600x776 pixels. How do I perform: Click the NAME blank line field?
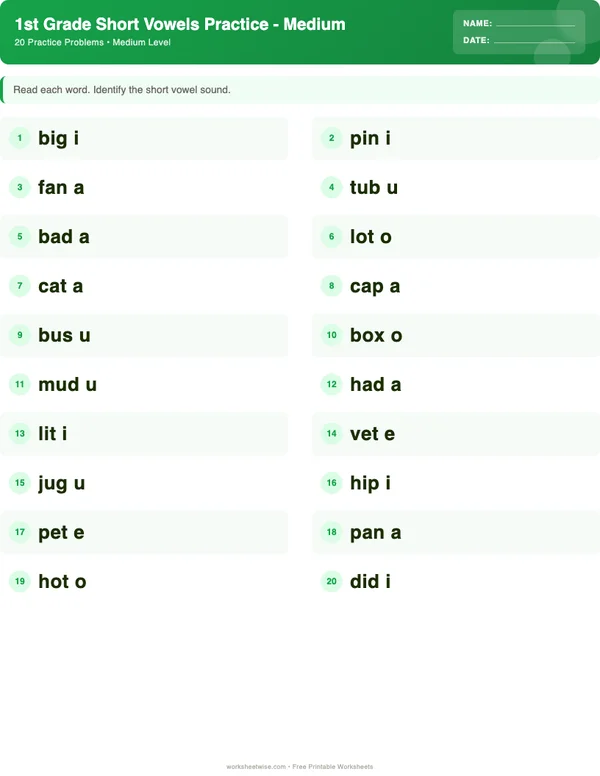535,23
